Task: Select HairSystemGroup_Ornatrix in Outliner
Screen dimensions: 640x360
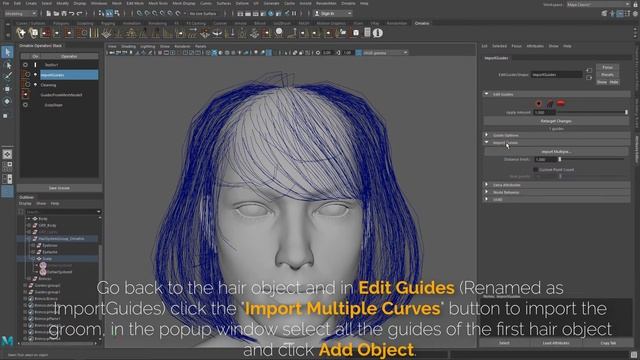Action: click(61, 239)
